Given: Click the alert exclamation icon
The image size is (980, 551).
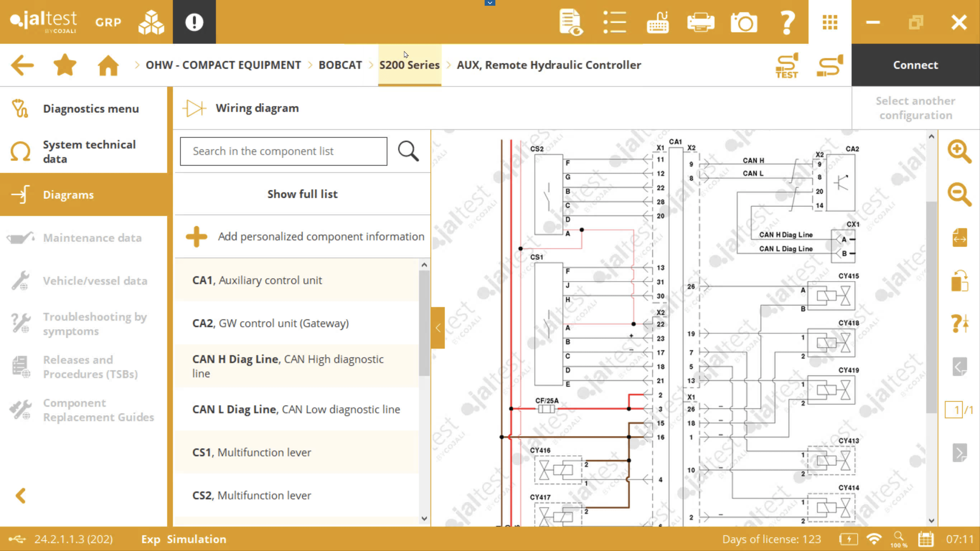Looking at the screenshot, I should (x=194, y=22).
